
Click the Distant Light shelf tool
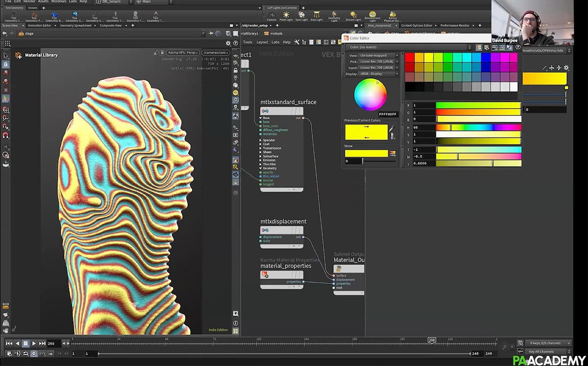click(x=353, y=16)
